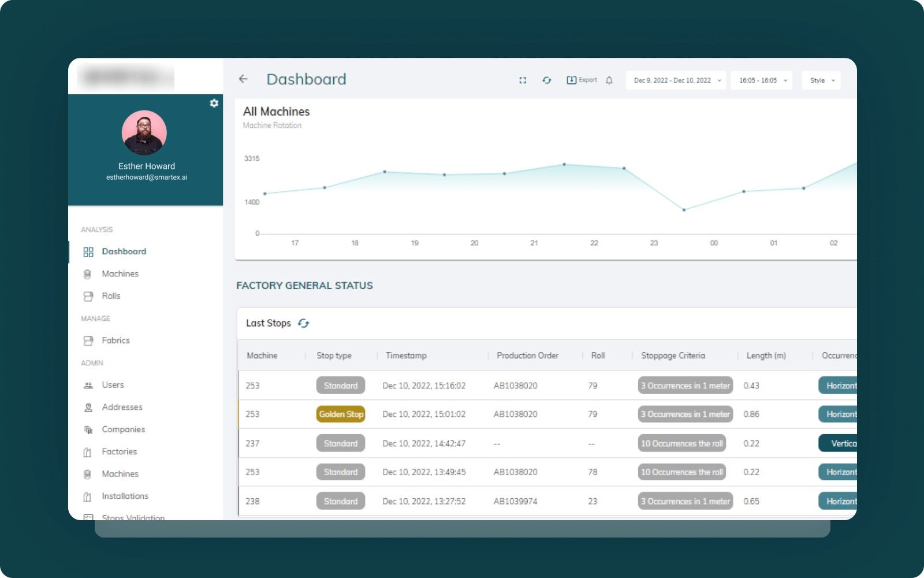Expand the 16:05 - 16:05 time dropdown
The image size is (924, 578).
coord(762,80)
